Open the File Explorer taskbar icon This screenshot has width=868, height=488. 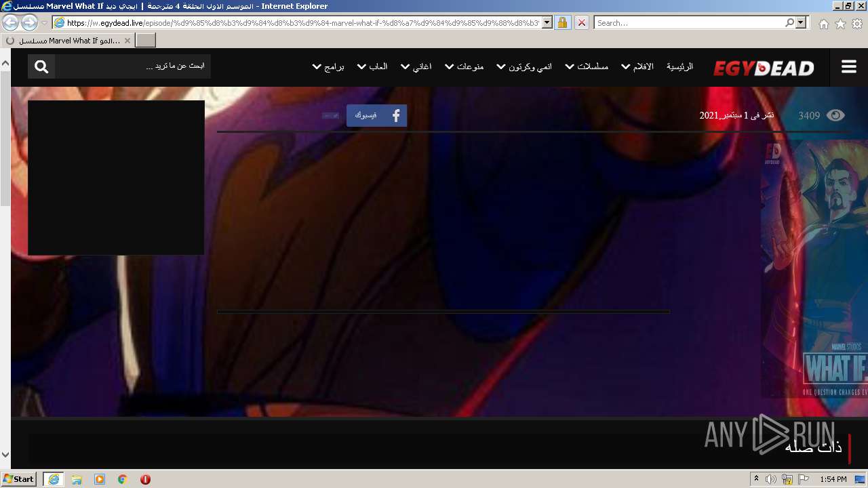click(77, 479)
